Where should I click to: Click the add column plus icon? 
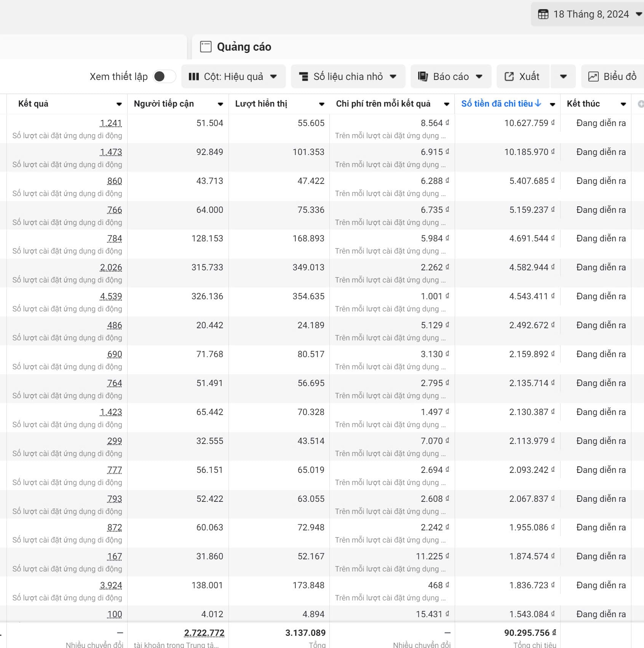point(641,104)
